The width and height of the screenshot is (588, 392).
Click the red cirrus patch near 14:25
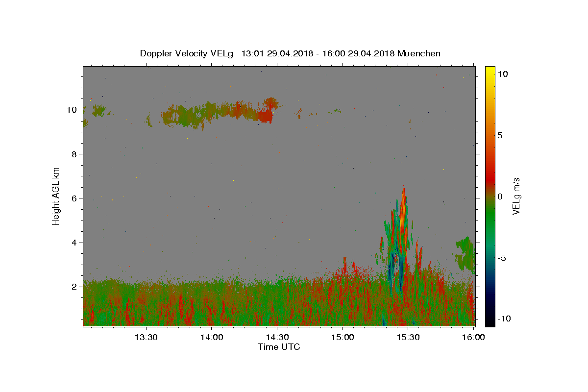266,116
